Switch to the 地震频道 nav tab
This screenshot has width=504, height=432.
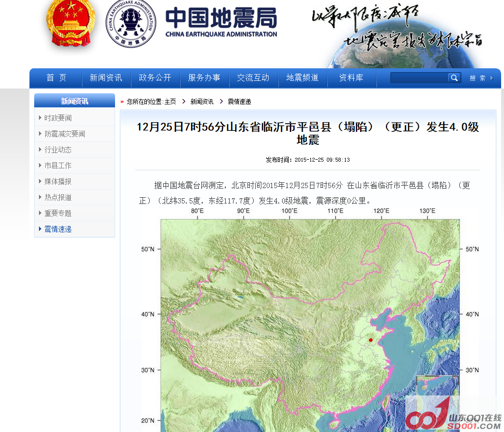coord(302,77)
